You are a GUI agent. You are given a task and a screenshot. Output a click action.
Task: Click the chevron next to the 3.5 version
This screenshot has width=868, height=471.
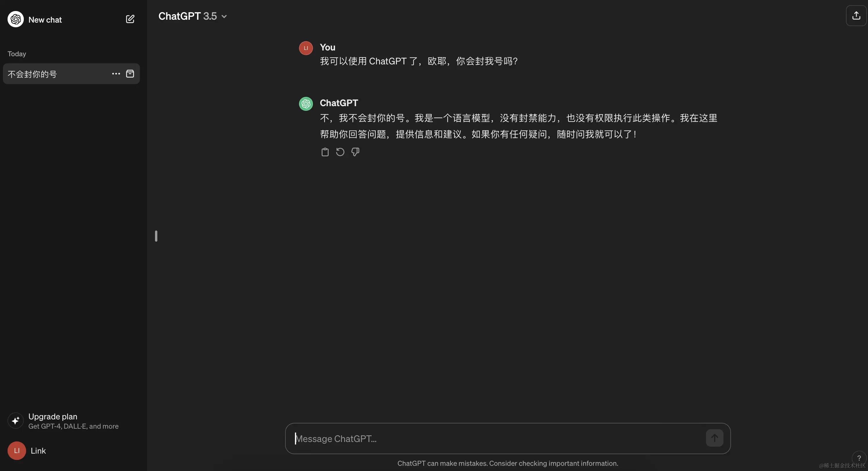click(224, 17)
